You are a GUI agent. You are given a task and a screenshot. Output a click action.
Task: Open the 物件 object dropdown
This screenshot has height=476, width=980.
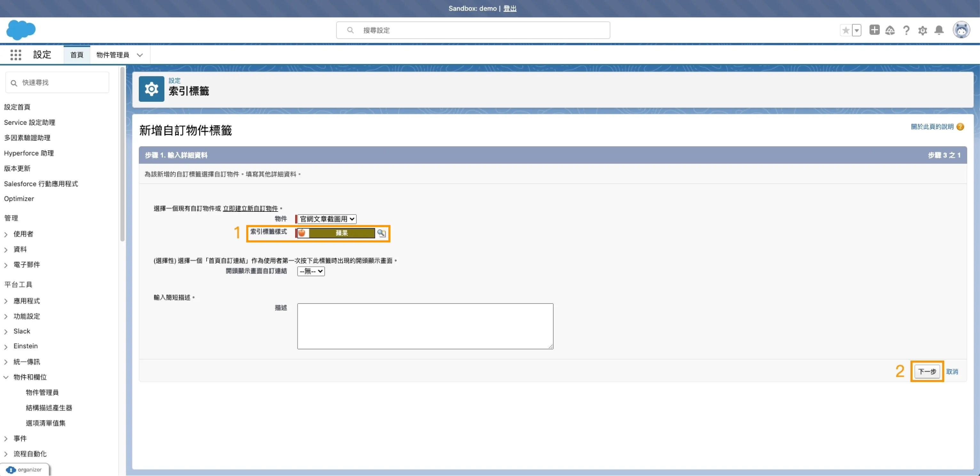pos(327,219)
